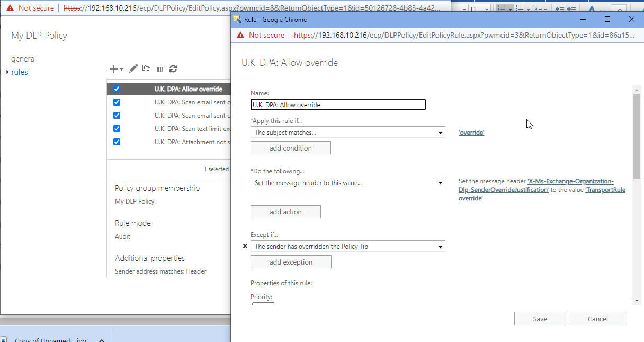Select the 'U.K. DPA: Allow override' rule row
The width and height of the screenshot is (644, 342).
pos(169,89)
